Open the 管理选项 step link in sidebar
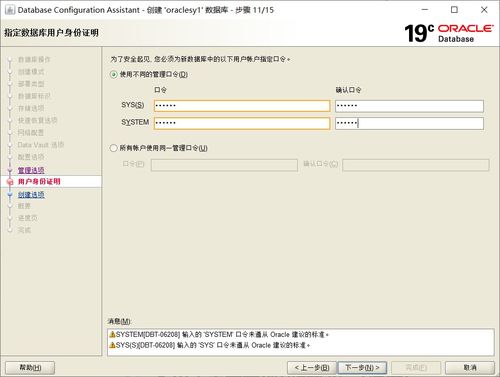This screenshot has height=377, width=500. coord(31,170)
